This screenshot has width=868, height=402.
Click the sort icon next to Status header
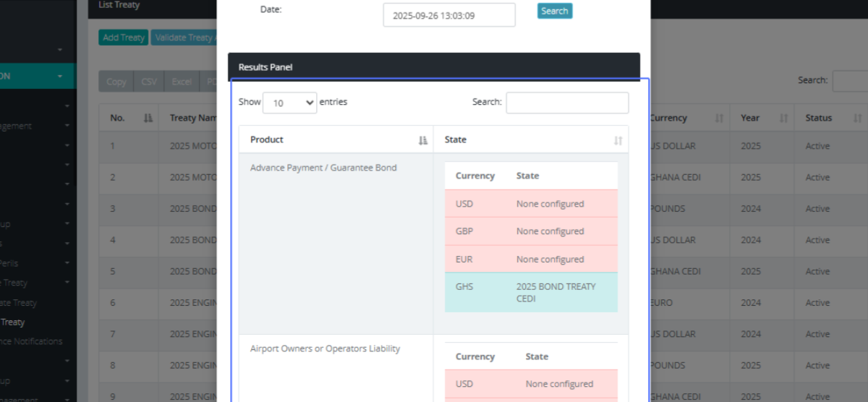pyautogui.click(x=857, y=118)
